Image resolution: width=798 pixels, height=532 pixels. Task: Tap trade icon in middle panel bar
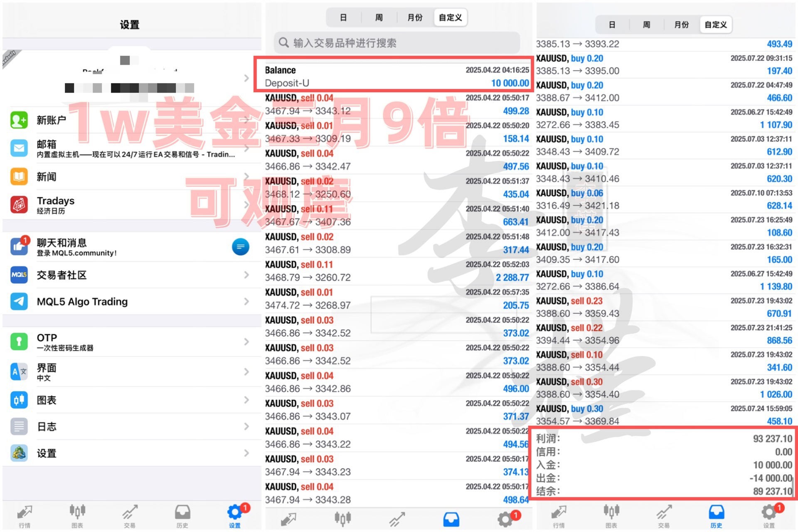point(397,519)
